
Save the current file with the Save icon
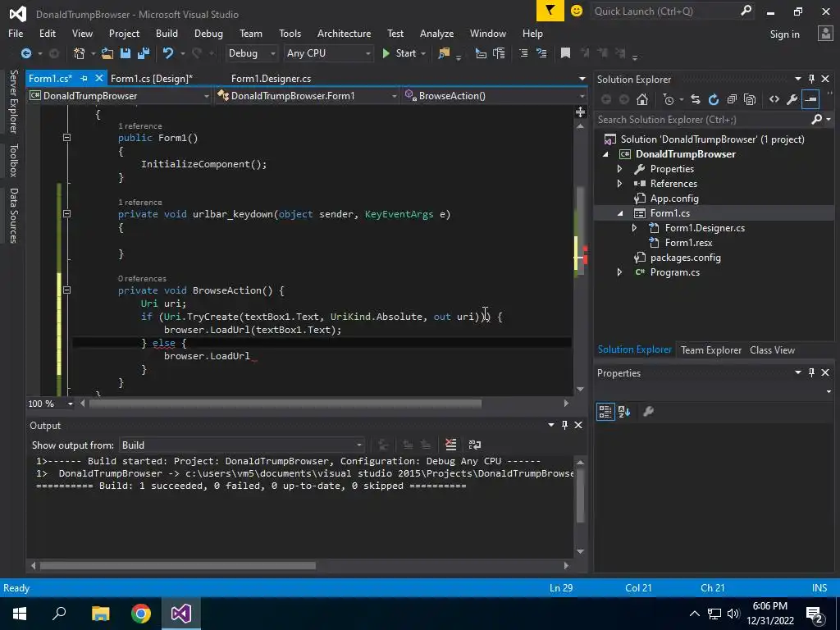point(126,53)
